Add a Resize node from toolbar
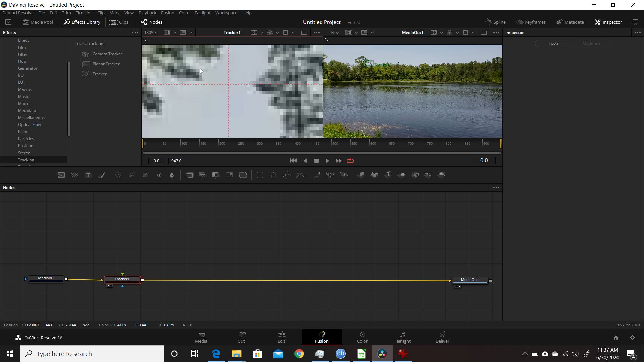This screenshot has width=644, height=362. pos(229,175)
